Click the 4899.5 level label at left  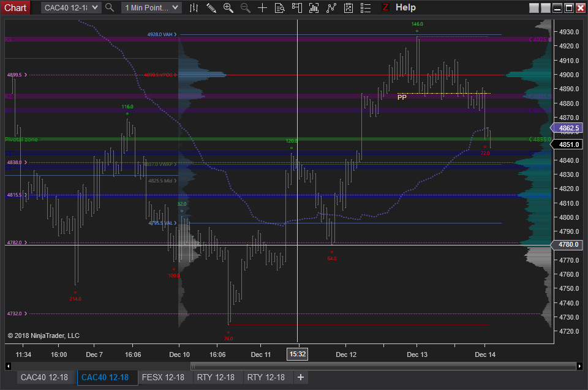click(17, 75)
